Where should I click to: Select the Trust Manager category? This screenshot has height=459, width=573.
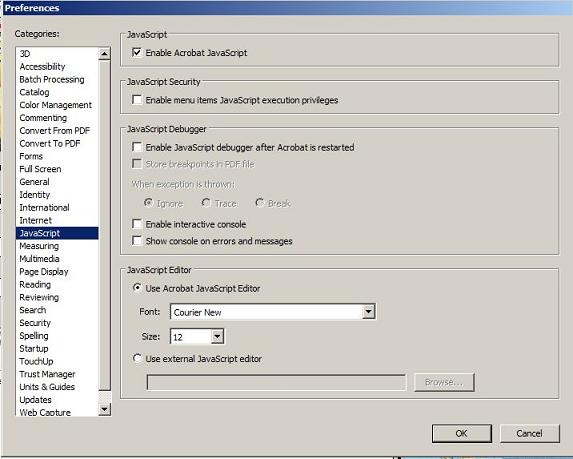[57, 374]
